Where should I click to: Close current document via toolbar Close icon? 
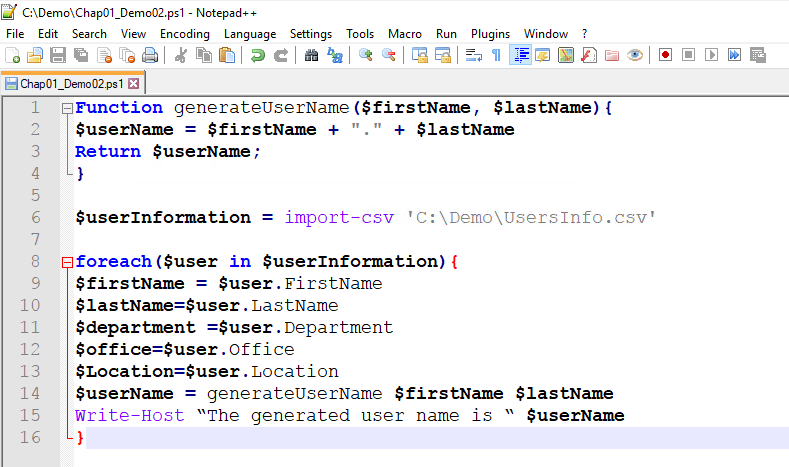(104, 55)
